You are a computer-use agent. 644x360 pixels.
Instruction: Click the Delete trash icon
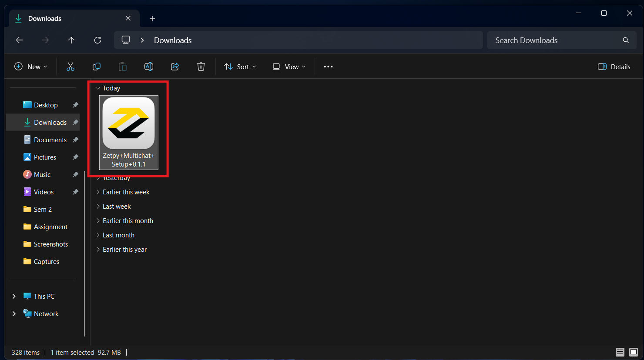(x=201, y=67)
